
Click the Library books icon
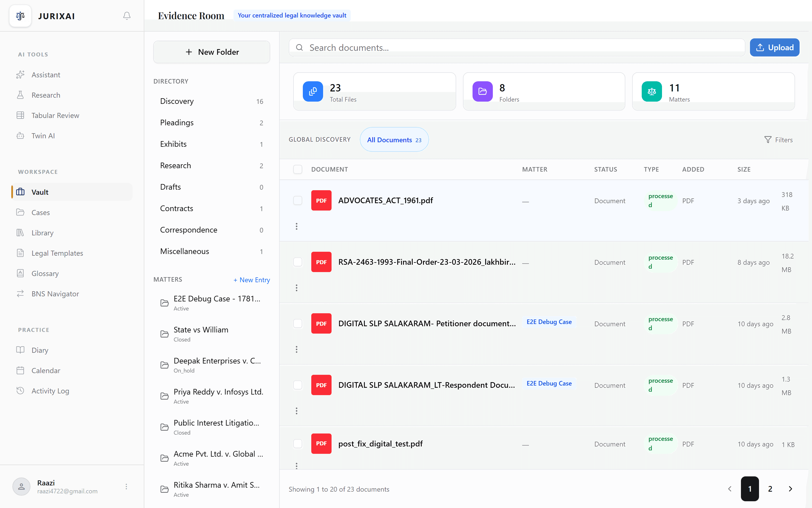(x=21, y=233)
